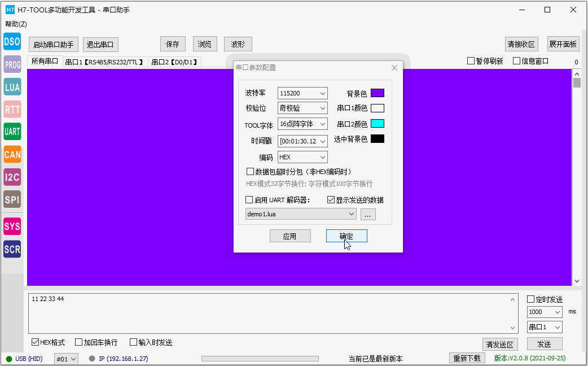Uncheck 显示发送的数据 checkbox

[x=331, y=200]
